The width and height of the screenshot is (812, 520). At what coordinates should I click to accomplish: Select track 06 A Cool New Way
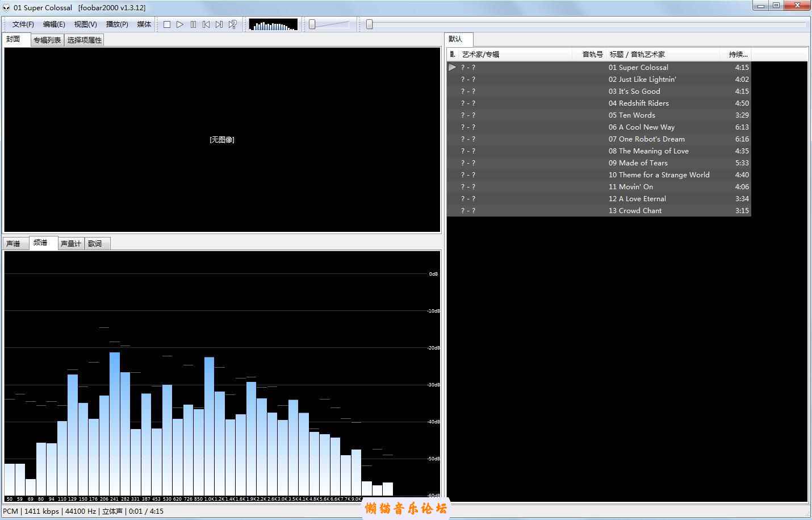tap(599, 127)
